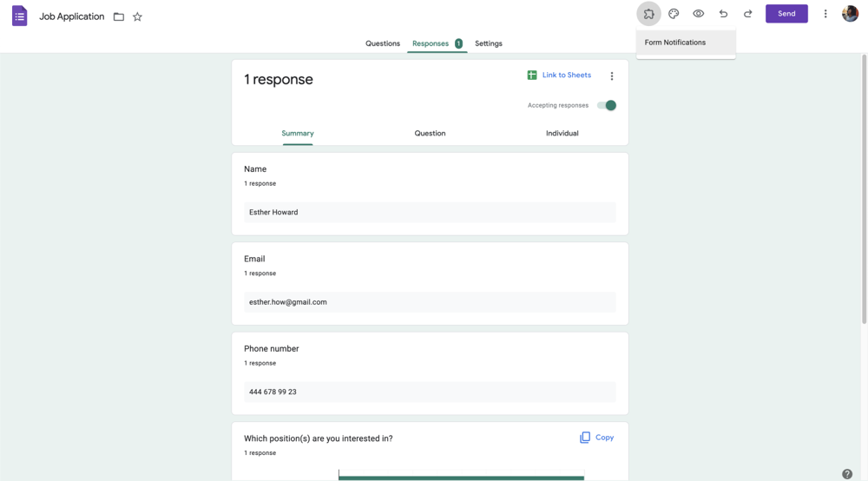Switch to the Questions tab
The width and height of the screenshot is (868, 481).
(x=383, y=43)
